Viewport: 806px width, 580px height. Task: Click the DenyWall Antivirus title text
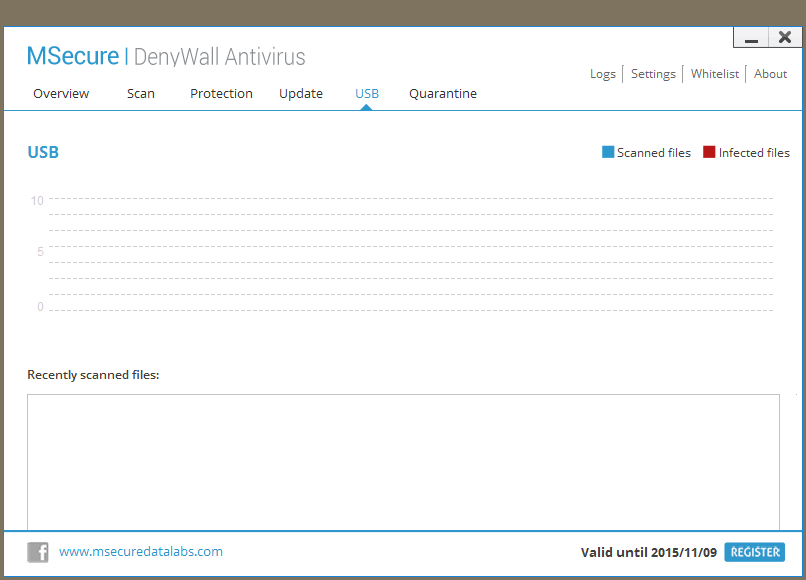[x=219, y=57]
